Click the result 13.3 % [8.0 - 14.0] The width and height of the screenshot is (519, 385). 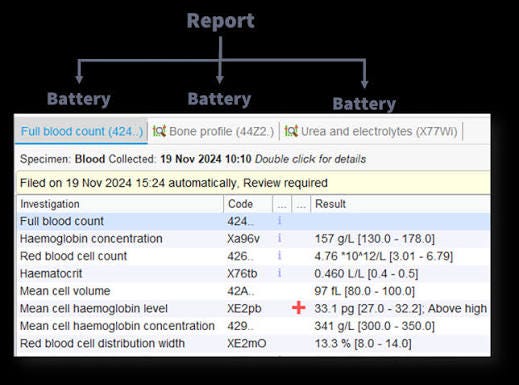pyautogui.click(x=363, y=343)
